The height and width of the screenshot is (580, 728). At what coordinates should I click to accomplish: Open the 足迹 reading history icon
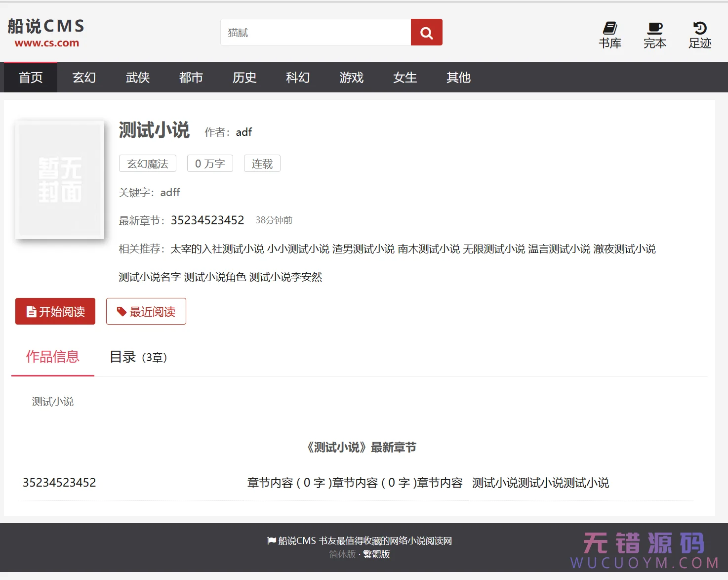(699, 35)
